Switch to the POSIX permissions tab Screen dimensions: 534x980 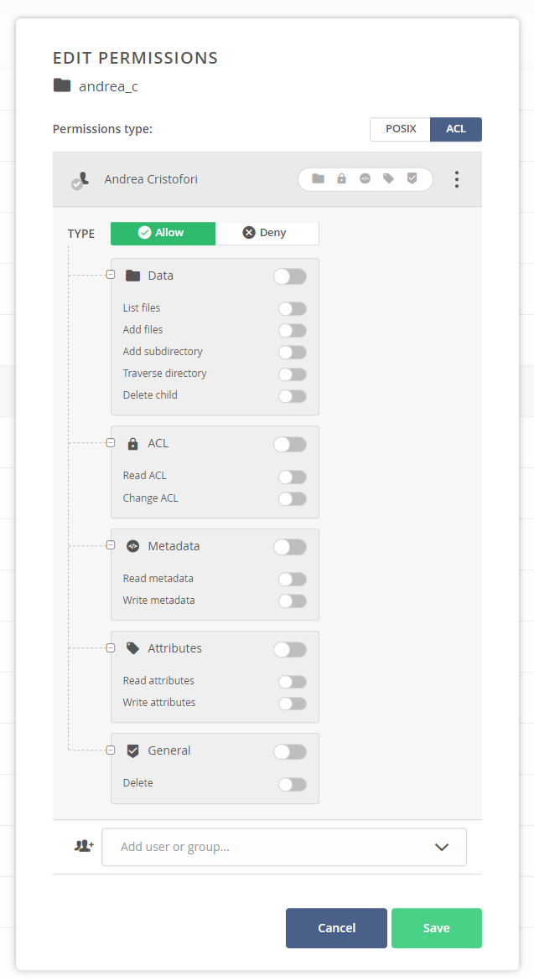click(x=400, y=129)
